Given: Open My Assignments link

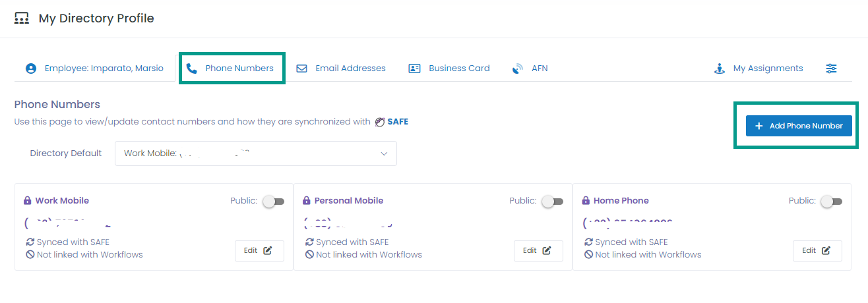Looking at the screenshot, I should click(759, 69).
